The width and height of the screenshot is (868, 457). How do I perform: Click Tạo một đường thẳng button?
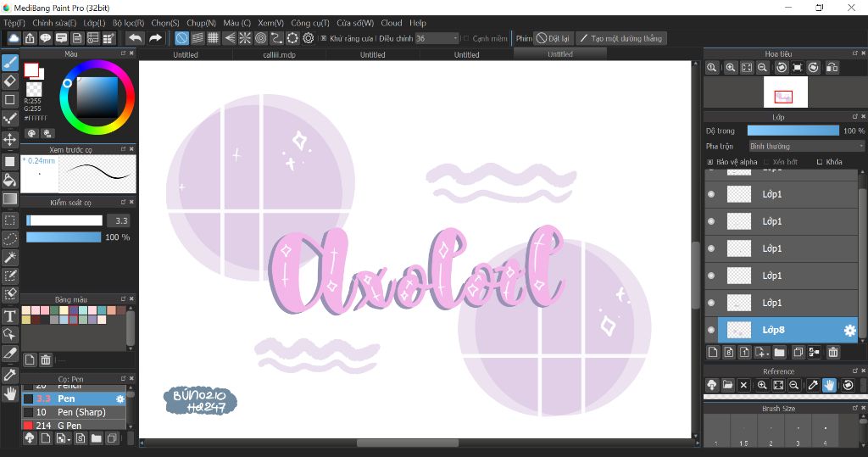[621, 38]
